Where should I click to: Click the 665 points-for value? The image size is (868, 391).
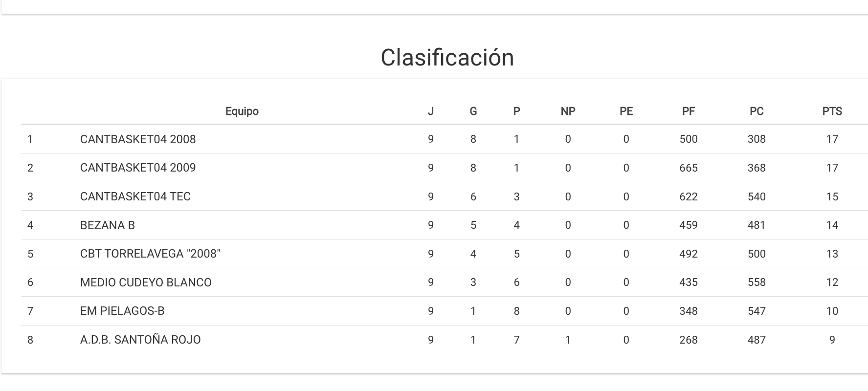688,168
